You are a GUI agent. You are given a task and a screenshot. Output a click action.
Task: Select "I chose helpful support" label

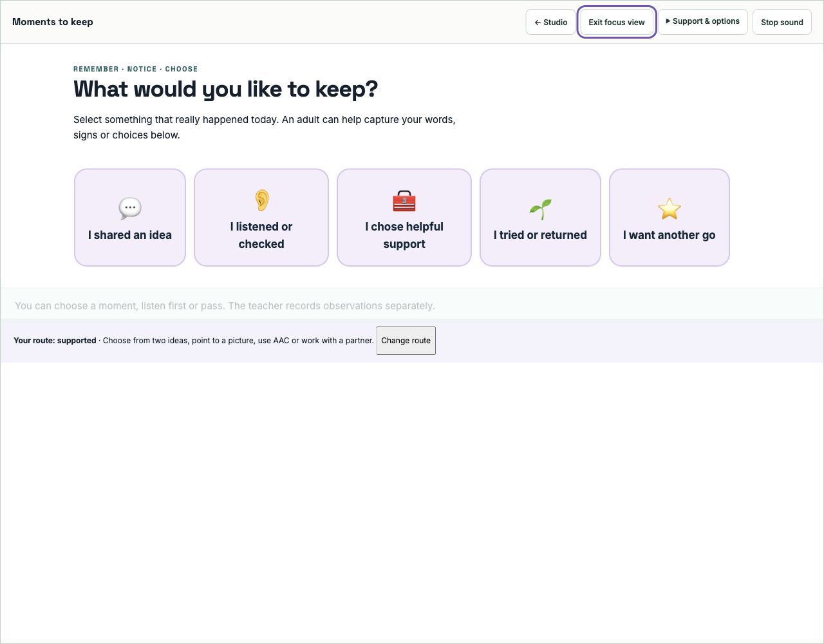click(404, 235)
